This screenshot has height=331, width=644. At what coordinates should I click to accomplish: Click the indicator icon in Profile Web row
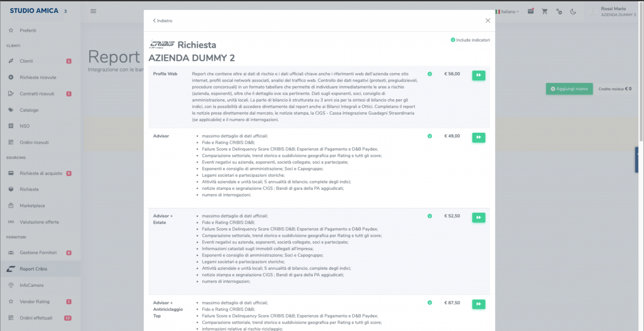430,74
